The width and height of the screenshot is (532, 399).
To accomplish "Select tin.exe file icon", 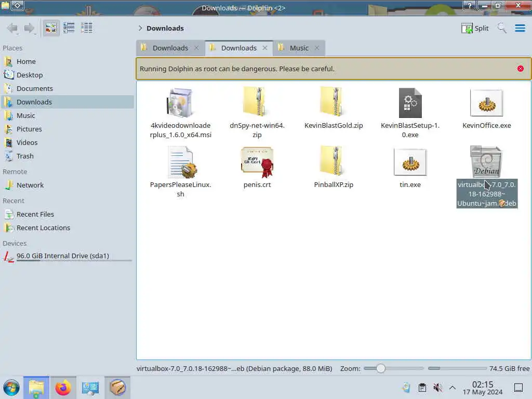I will click(x=410, y=162).
